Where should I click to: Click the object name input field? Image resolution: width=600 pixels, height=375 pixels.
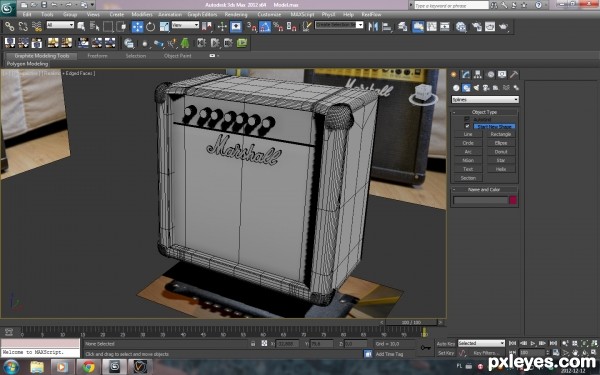tap(480, 200)
